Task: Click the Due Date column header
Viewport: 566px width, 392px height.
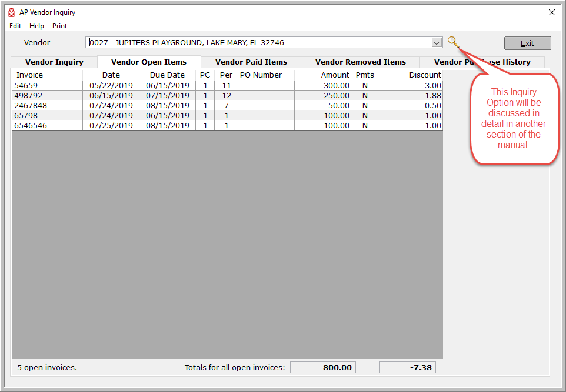Action: (167, 75)
